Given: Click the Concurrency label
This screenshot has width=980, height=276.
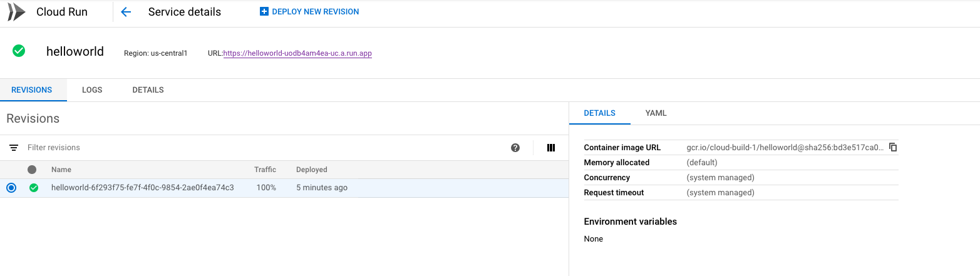Looking at the screenshot, I should point(607,178).
